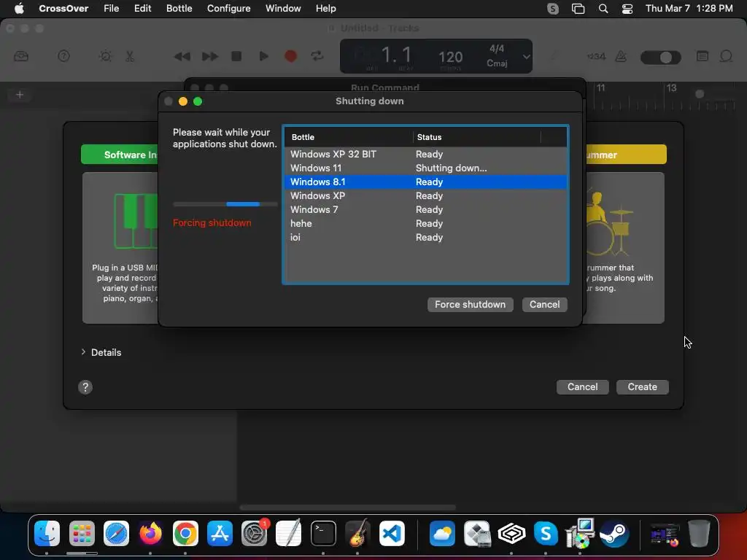Click the GarageBand Rewind button
Viewport: 747px width, 560px height.
pos(182,57)
